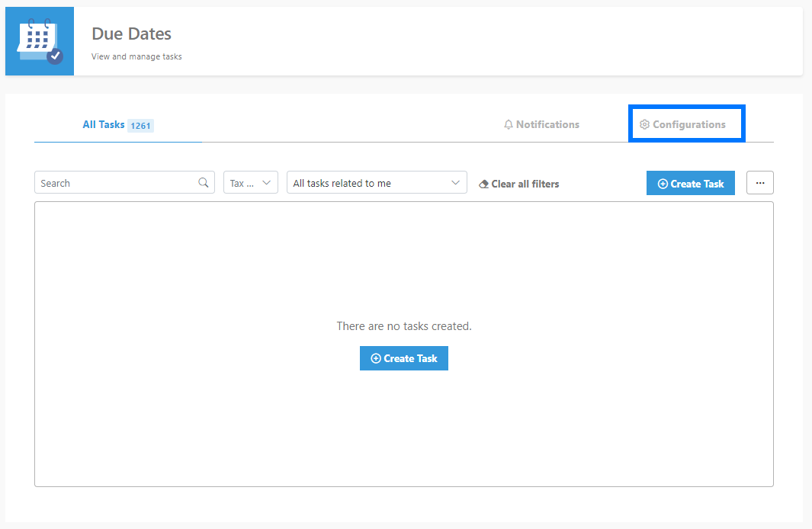Click the 1261 task count badge

140,126
